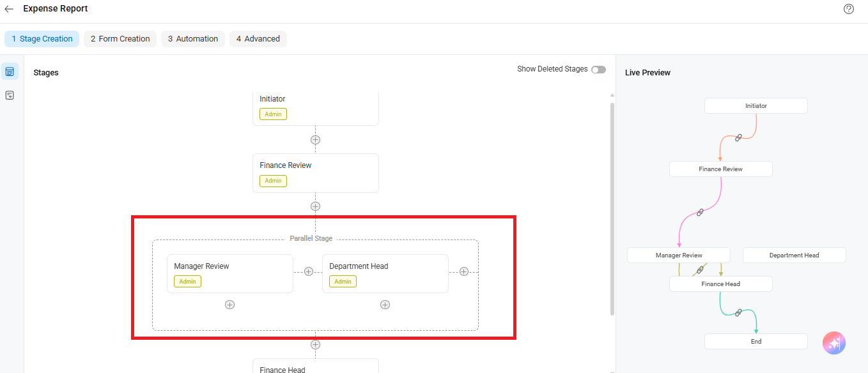Click link icon between Finance Head and End
This screenshot has width=868, height=373.
coord(738,312)
